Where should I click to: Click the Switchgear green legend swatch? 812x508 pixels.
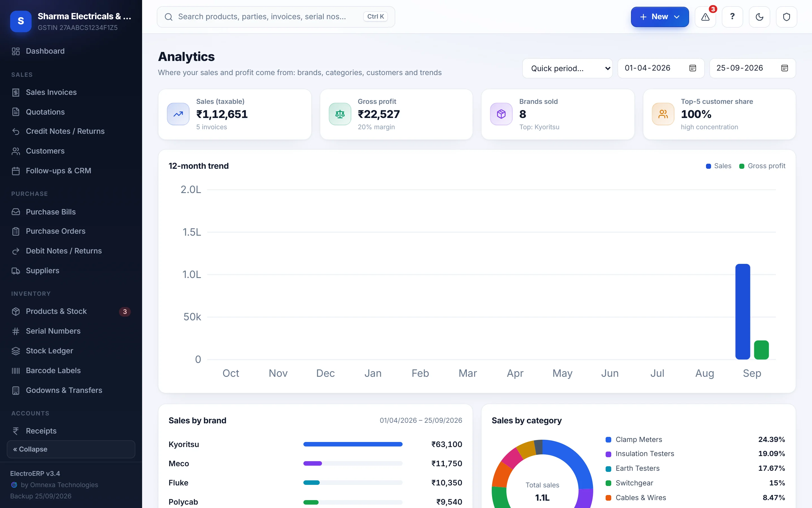coord(608,483)
